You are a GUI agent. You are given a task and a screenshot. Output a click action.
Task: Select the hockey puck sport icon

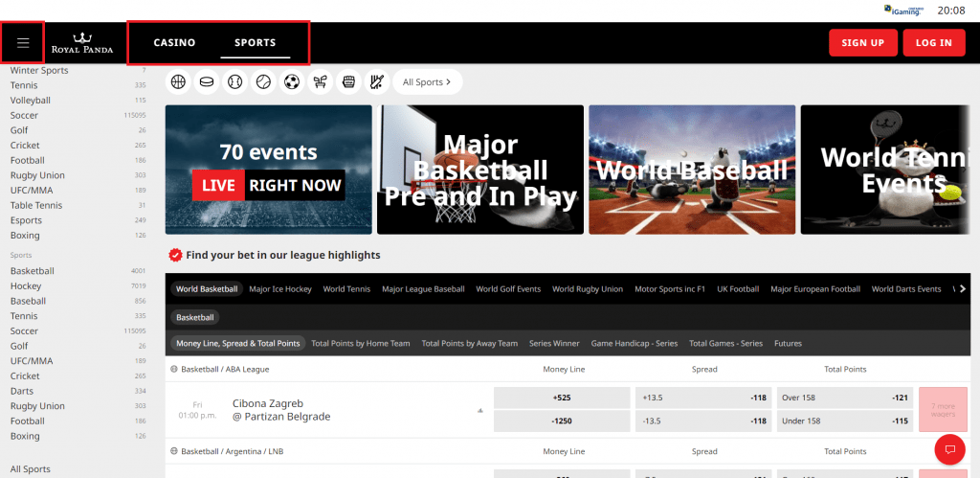click(x=207, y=82)
